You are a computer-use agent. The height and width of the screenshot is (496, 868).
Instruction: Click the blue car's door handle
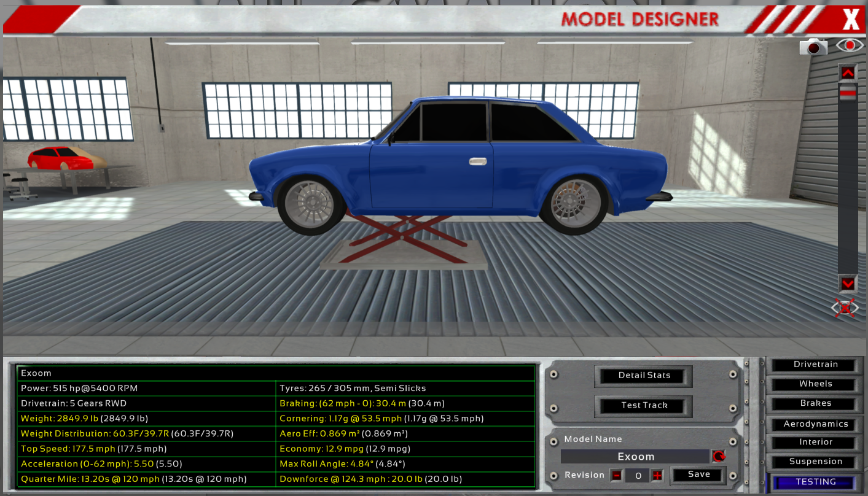pyautogui.click(x=477, y=161)
